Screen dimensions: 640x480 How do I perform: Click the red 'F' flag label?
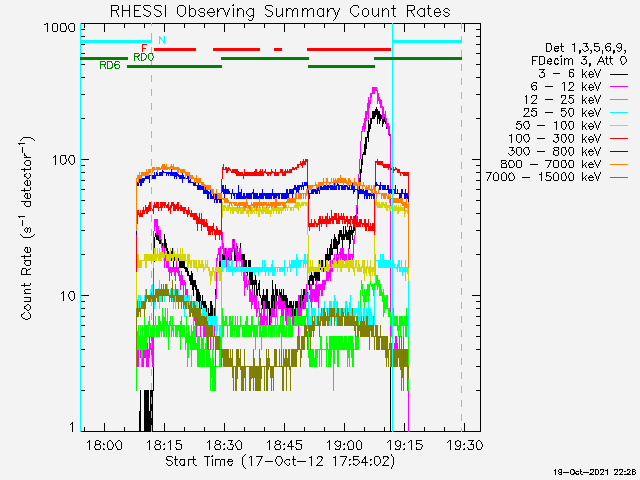pos(144,49)
